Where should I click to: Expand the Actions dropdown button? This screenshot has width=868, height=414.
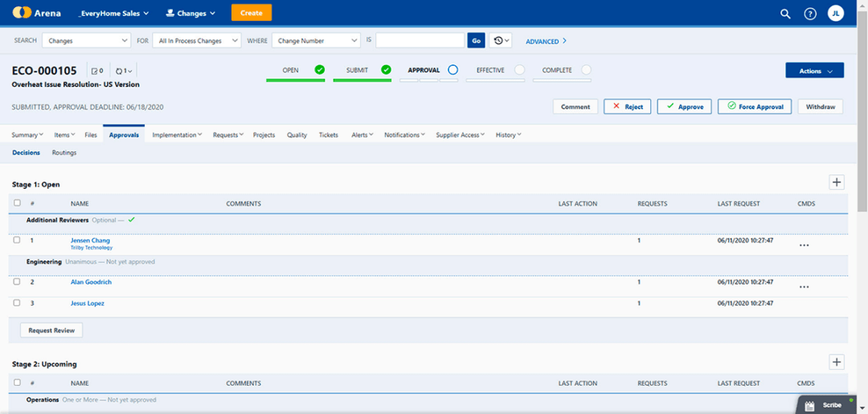pos(814,71)
